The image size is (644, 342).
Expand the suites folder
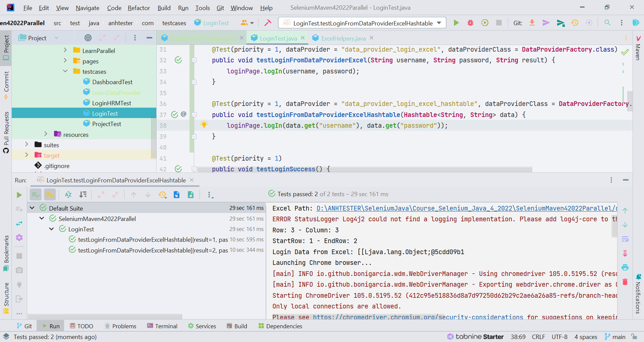(x=26, y=145)
